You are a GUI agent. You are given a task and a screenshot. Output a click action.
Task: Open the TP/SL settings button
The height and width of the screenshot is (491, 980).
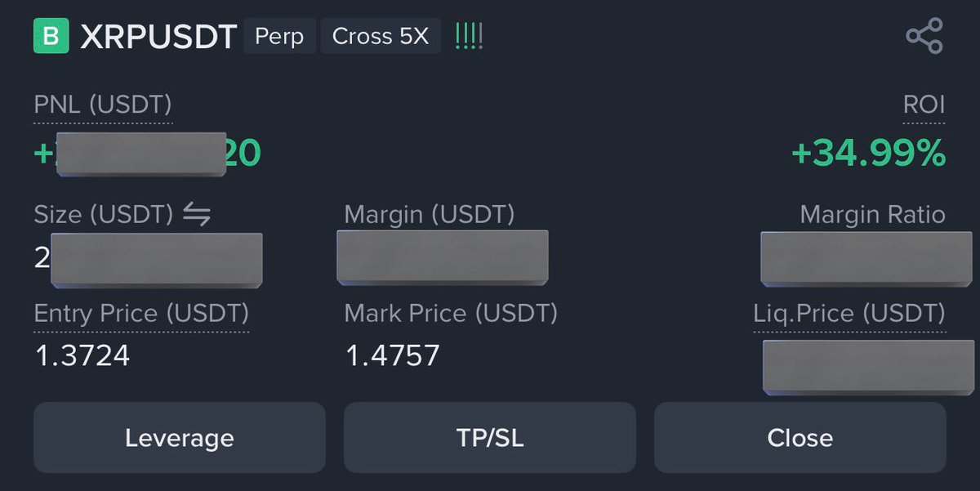click(490, 437)
